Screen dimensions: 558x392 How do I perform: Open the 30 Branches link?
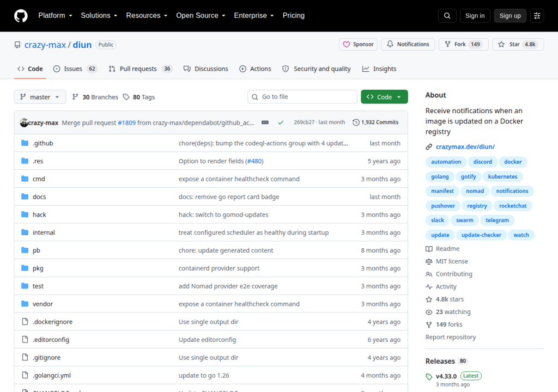(95, 97)
